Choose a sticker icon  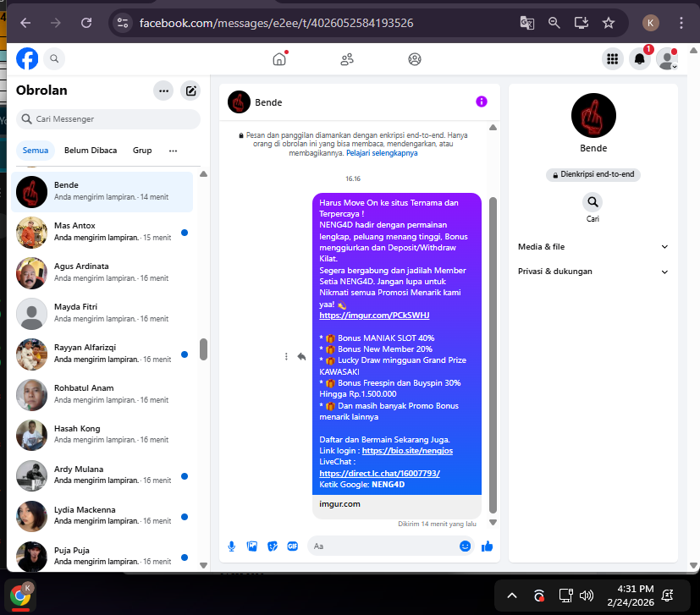273,546
